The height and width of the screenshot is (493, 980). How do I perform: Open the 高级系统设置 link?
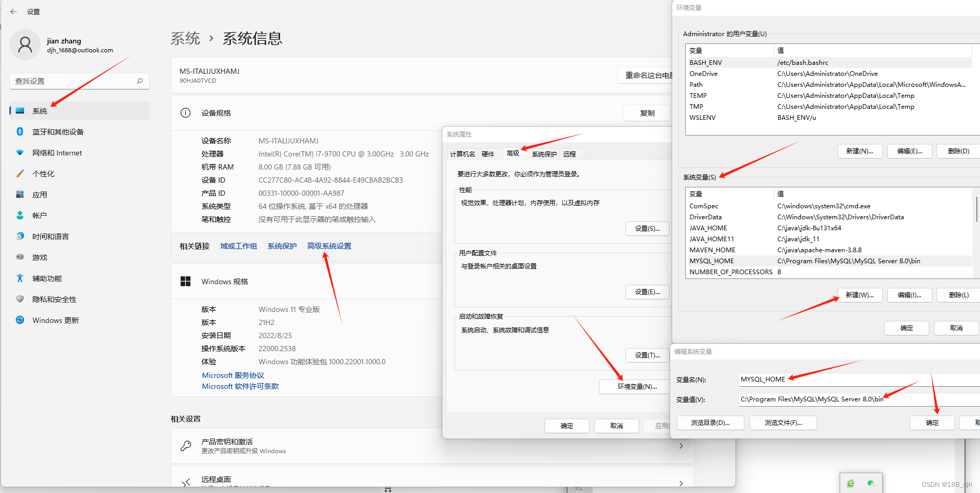pos(329,246)
